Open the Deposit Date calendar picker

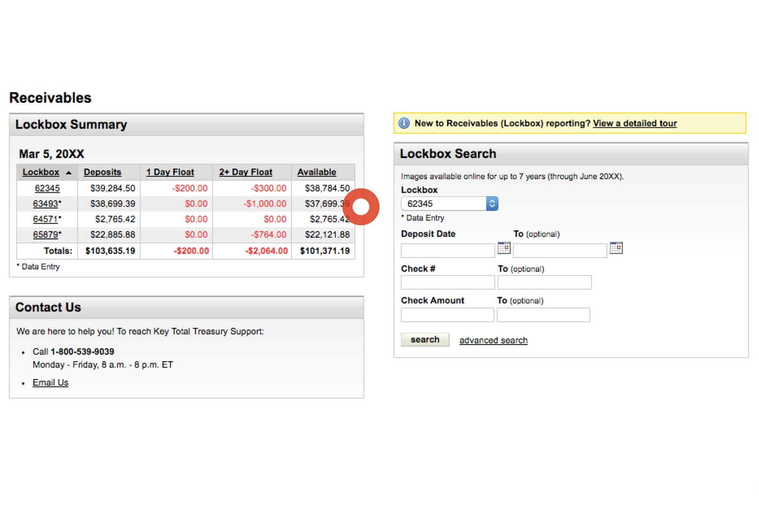[504, 248]
